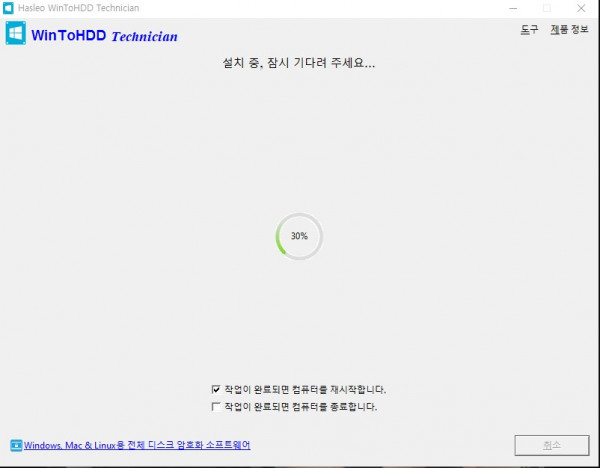Viewport: 600px width, 468px height.
Task: Enable the shut down computer when finished checkbox
Action: coord(216,406)
